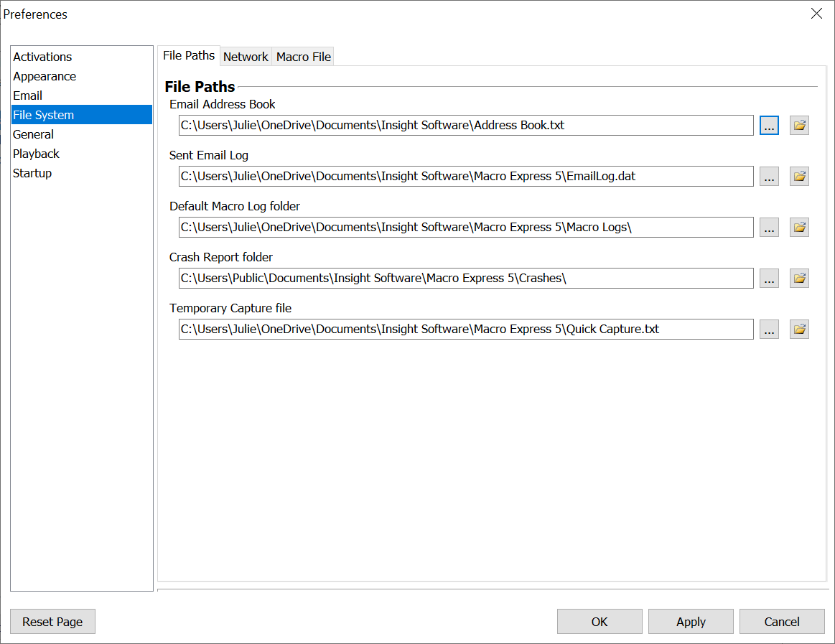Open folder icon for Email Address Book
835x644 pixels.
pyautogui.click(x=799, y=125)
